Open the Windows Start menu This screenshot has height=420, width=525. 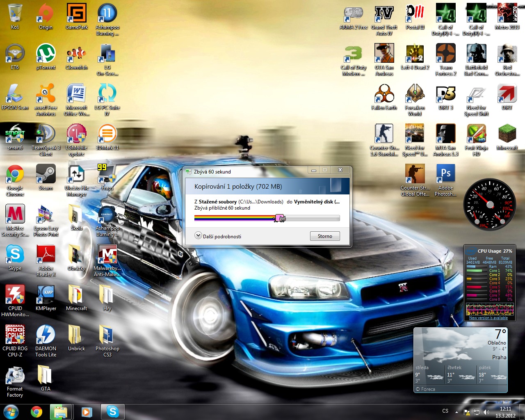(11, 412)
